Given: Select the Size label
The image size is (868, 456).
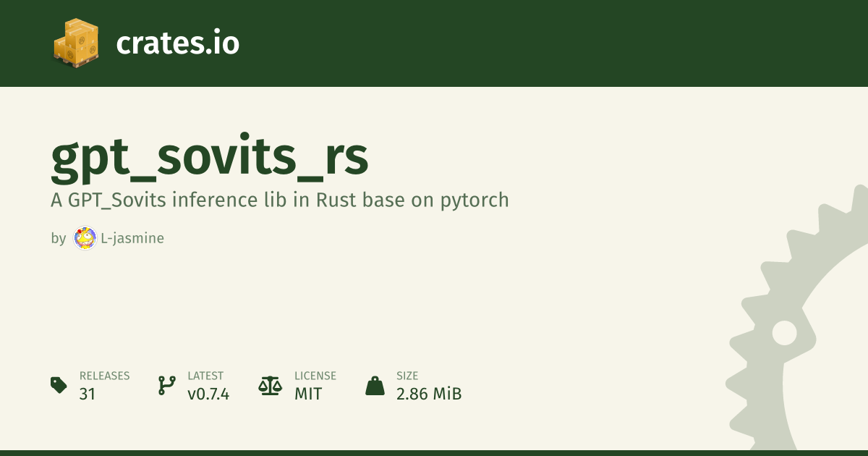Looking at the screenshot, I should point(407,376).
